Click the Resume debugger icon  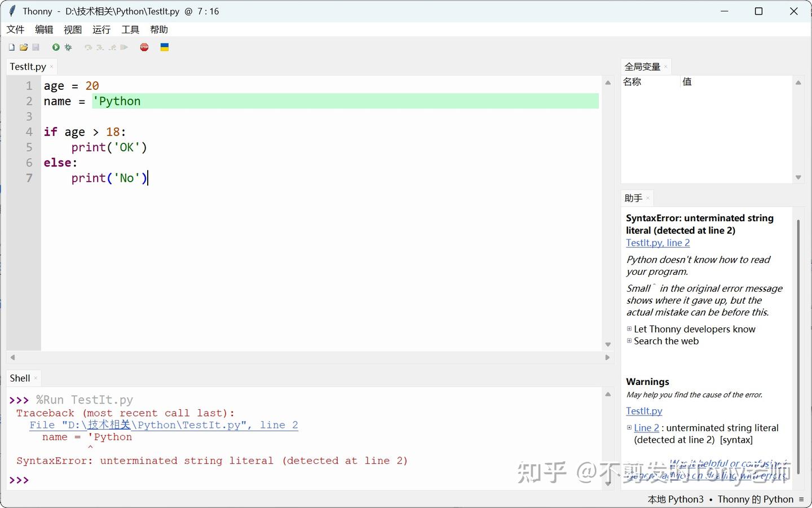[x=124, y=47]
